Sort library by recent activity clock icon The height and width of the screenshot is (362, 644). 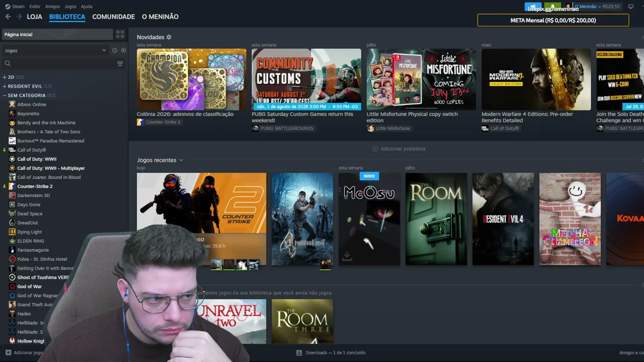tap(115, 50)
